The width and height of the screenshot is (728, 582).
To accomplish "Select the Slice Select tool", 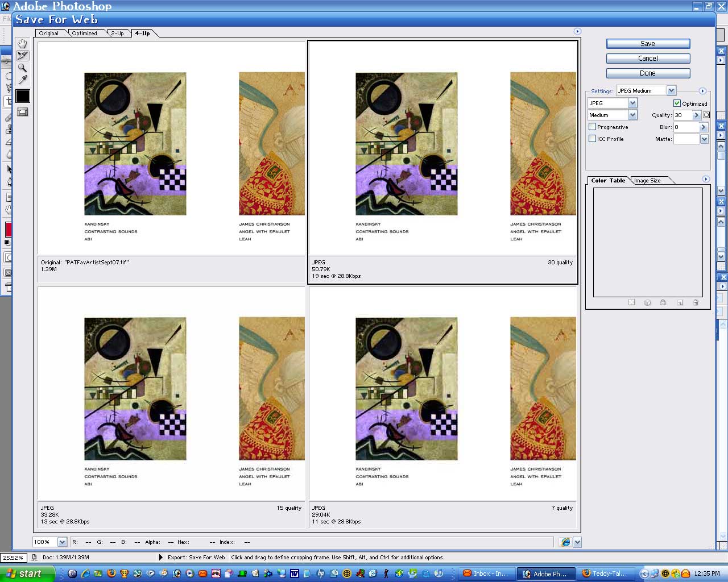I will [x=22, y=56].
